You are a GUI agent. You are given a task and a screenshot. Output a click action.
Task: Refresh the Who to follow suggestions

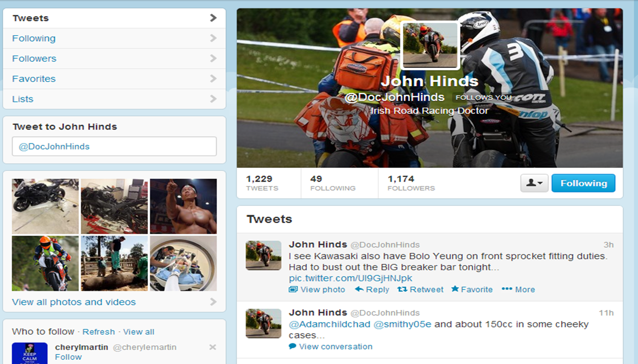(98, 332)
